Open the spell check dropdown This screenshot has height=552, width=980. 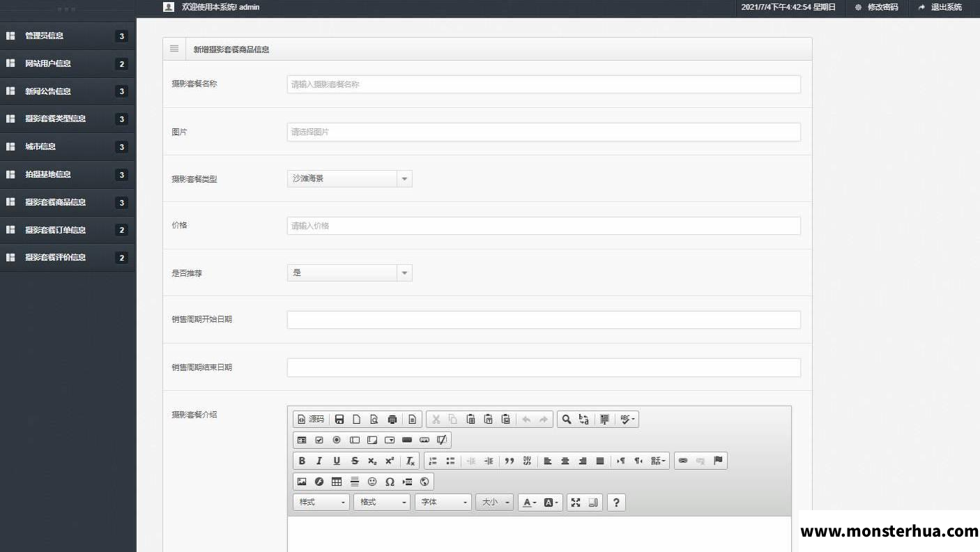tap(628, 419)
